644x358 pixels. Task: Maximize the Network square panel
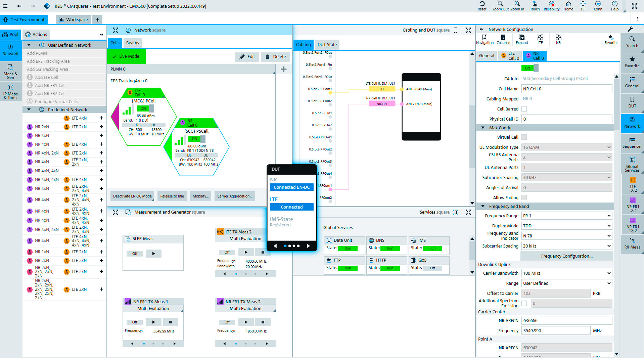[x=116, y=30]
